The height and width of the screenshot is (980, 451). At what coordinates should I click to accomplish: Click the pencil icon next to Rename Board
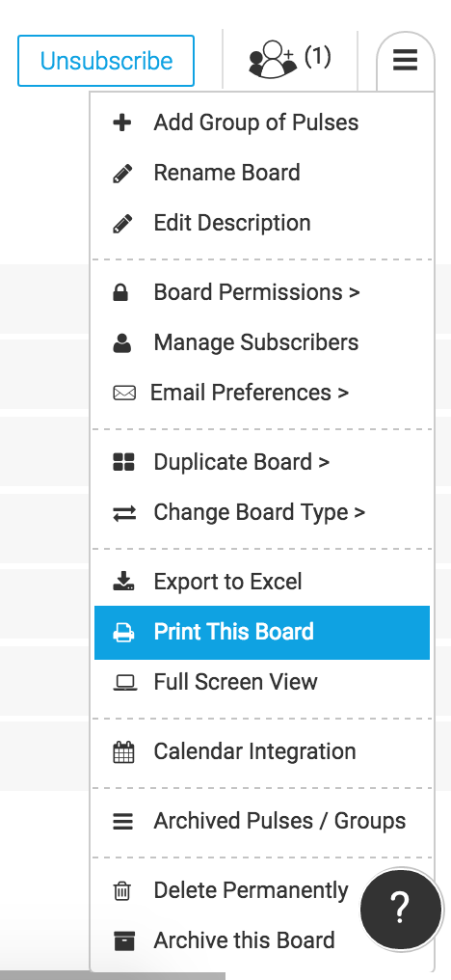pyautogui.click(x=122, y=173)
